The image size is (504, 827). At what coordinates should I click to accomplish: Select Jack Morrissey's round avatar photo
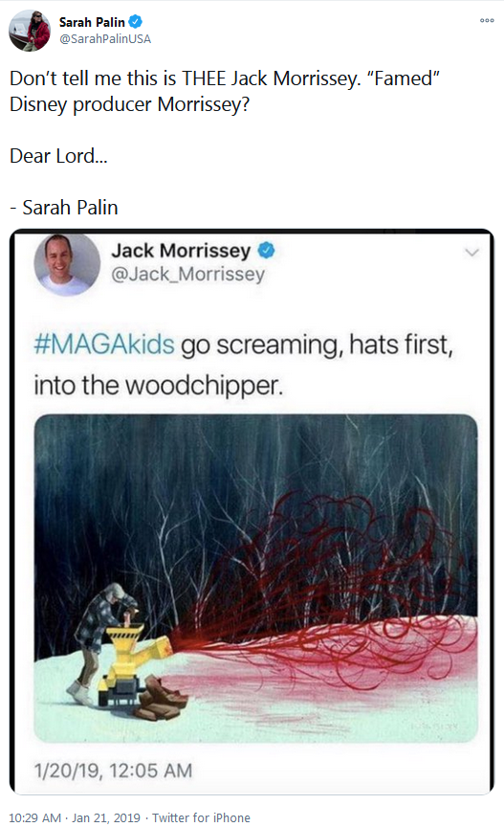click(x=67, y=263)
